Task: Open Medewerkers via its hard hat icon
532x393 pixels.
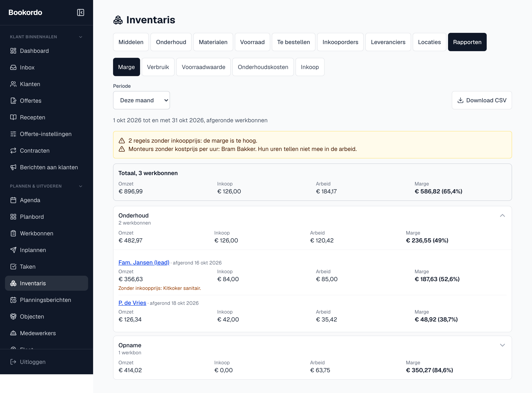Action: coord(13,333)
